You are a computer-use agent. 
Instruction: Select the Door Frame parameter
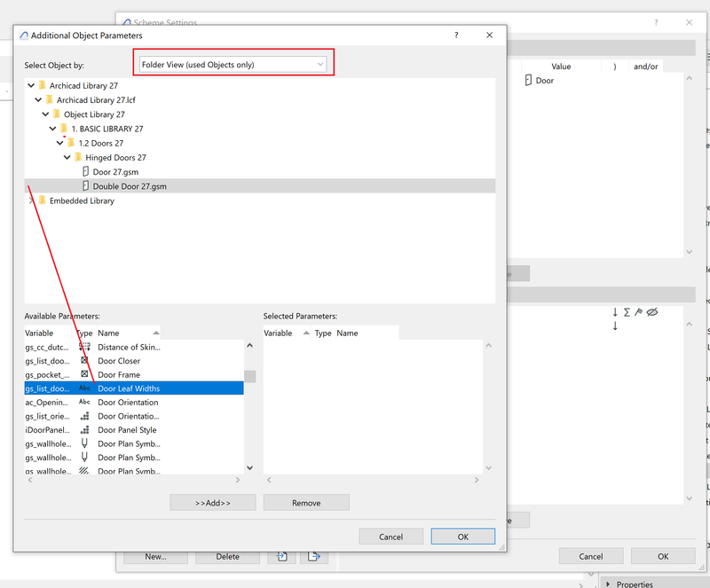tap(134, 375)
